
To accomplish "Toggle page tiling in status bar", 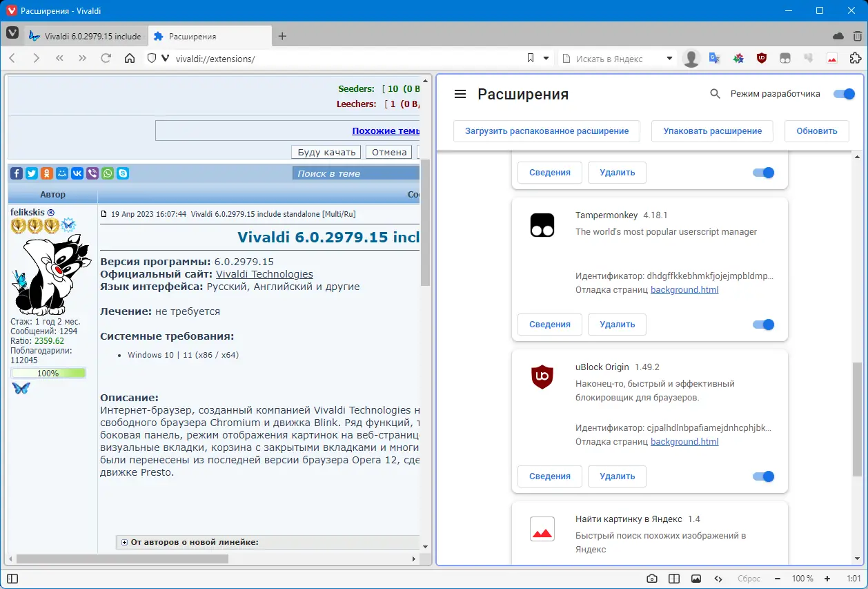I will tap(674, 579).
